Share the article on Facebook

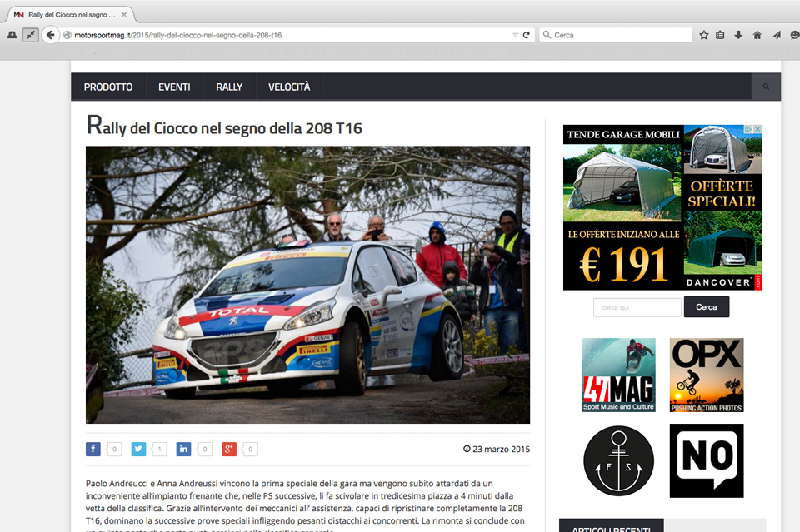(92, 449)
